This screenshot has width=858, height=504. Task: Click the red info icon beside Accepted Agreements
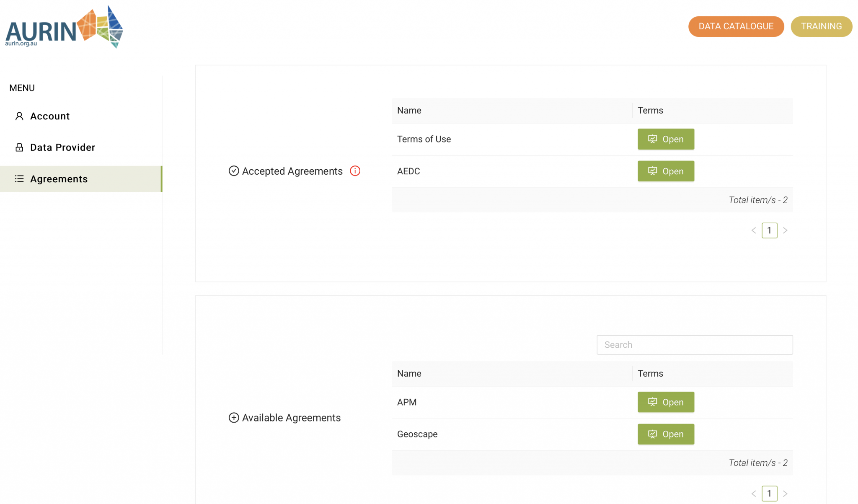click(355, 171)
